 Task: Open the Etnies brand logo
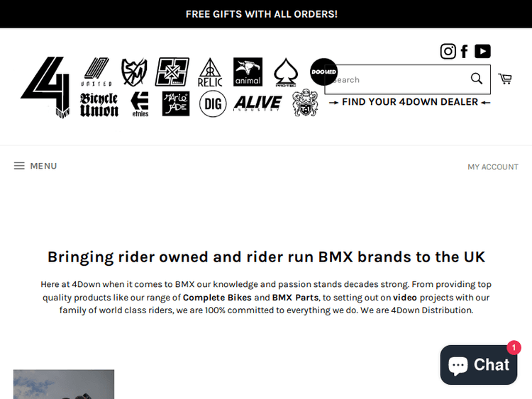[x=140, y=104]
